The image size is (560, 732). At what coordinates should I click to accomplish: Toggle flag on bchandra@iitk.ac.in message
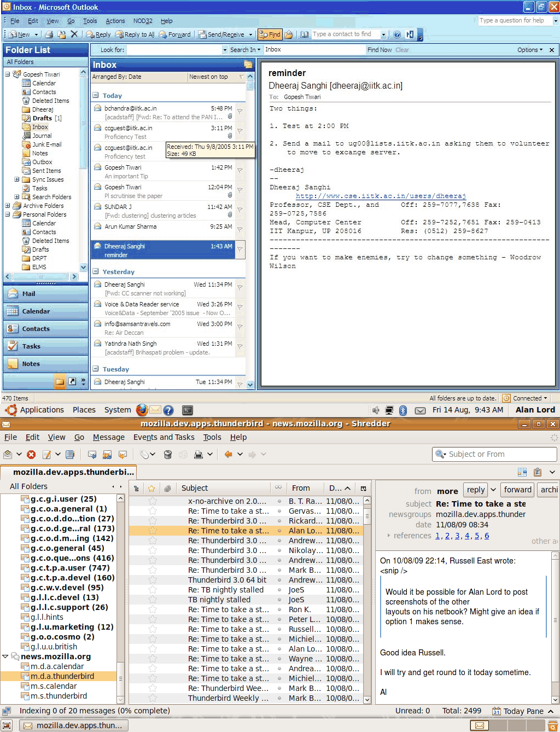[240, 112]
